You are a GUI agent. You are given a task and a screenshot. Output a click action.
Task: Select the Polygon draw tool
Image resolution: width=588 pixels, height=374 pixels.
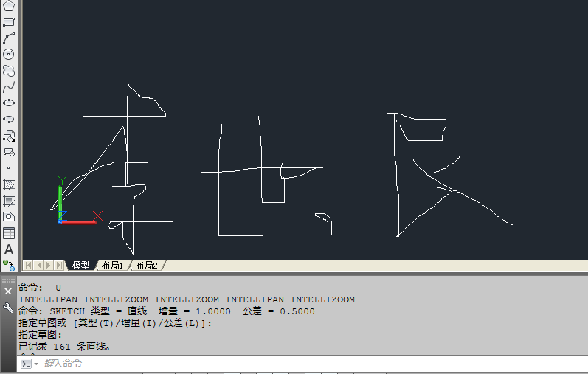[x=9, y=6]
